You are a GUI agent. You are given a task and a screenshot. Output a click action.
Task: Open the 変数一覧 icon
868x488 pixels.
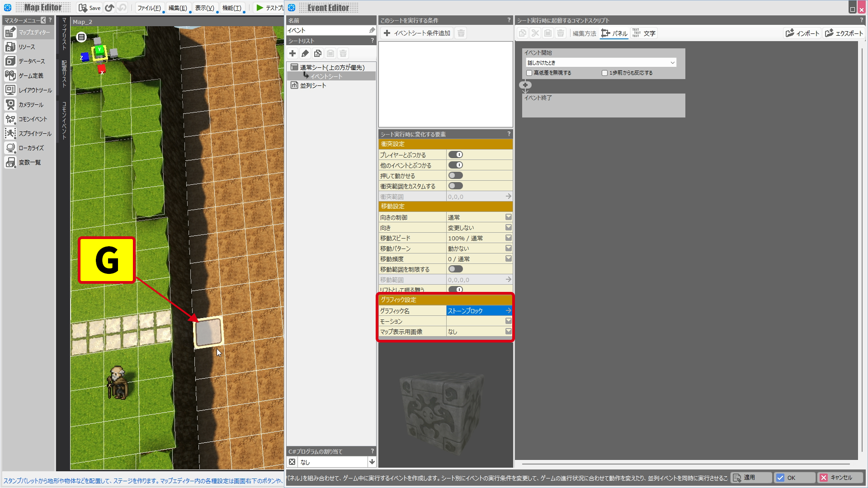click(x=10, y=162)
